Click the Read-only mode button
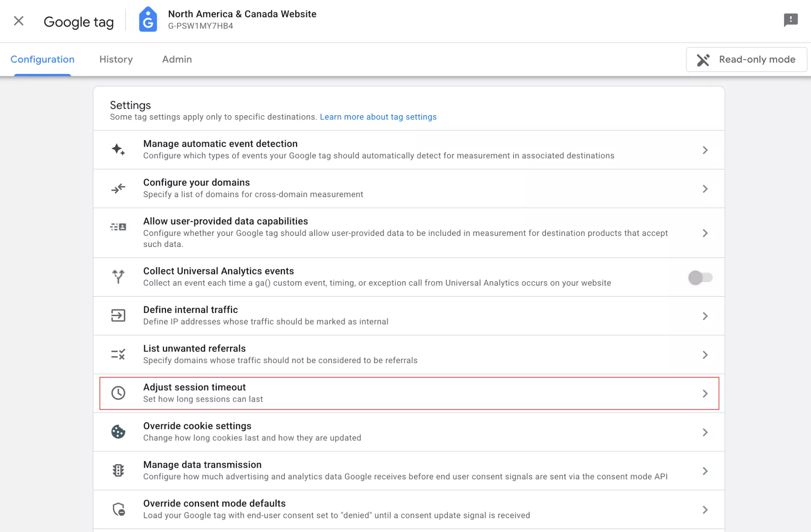 [746, 60]
